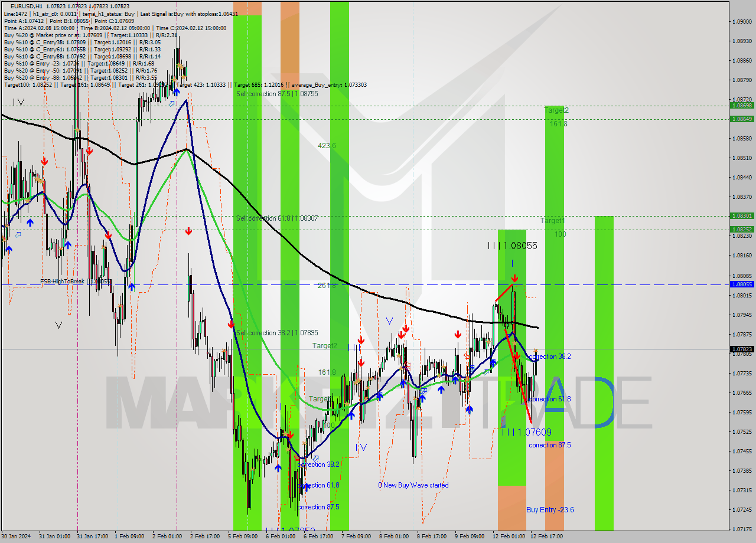
Task: Select the '7 Feb 09:00' time axis label
Action: point(356,537)
